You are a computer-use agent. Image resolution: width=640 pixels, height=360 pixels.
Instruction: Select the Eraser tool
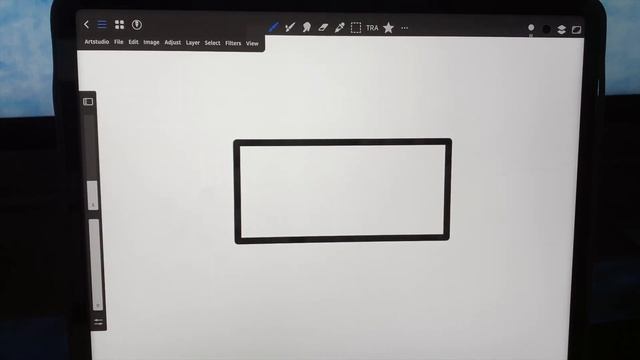[x=323, y=27]
